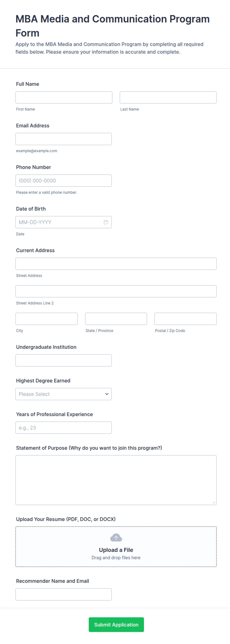The image size is (230, 644).
Task: Click the Statement of Purpose resize handle
Action: (x=214, y=502)
